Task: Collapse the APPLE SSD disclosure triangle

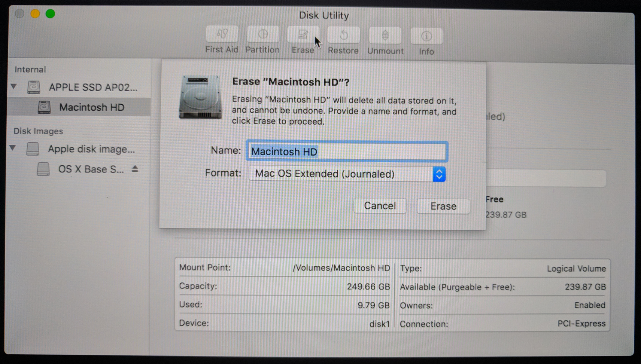Action: coord(14,86)
